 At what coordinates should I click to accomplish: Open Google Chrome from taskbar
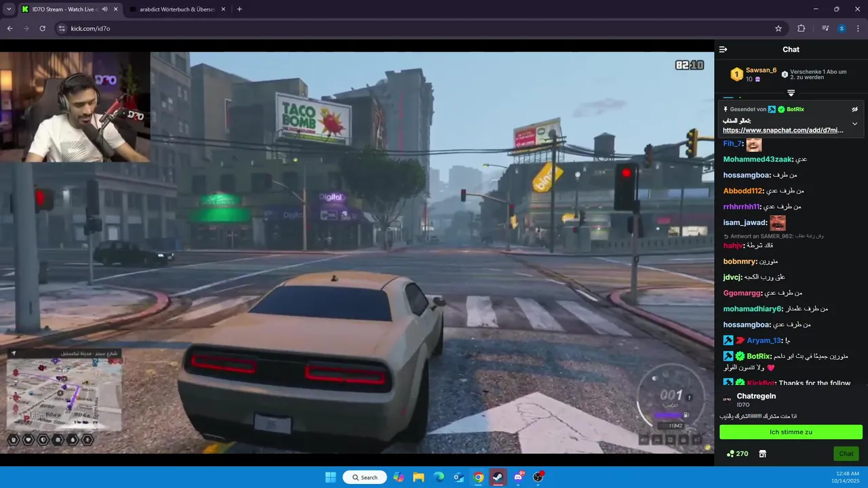(478, 477)
